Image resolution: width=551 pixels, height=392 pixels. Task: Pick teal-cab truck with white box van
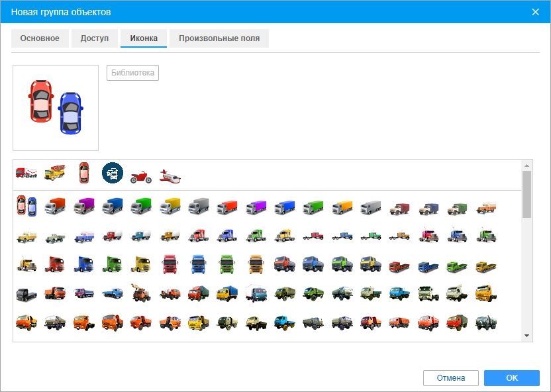tap(256, 293)
